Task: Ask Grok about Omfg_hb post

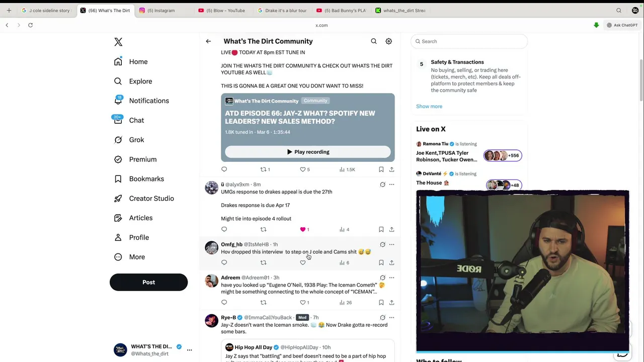Action: (x=382, y=244)
